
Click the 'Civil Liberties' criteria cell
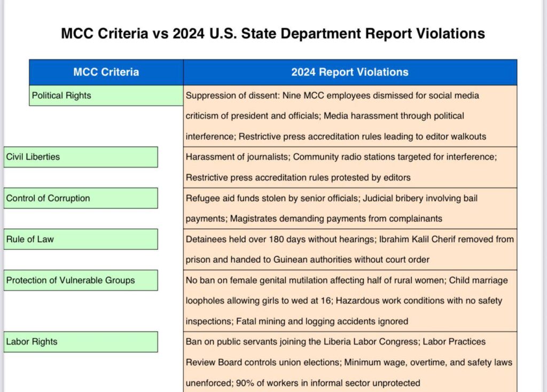coord(80,157)
